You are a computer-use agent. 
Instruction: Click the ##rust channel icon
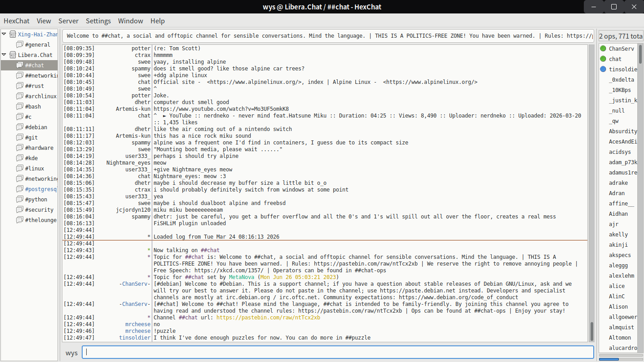pos(20,86)
